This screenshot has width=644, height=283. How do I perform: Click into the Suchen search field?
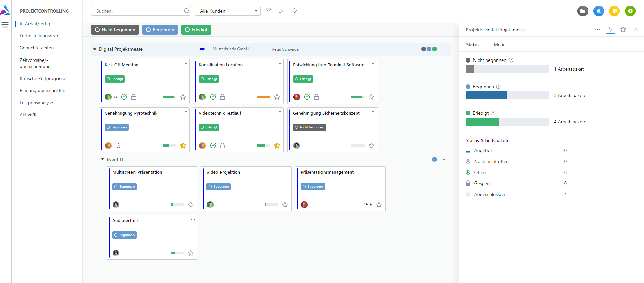click(x=139, y=11)
